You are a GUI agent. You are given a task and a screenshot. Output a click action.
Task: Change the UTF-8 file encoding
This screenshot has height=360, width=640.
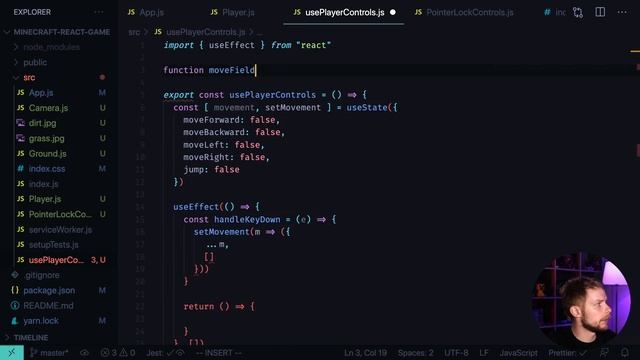[456, 353]
